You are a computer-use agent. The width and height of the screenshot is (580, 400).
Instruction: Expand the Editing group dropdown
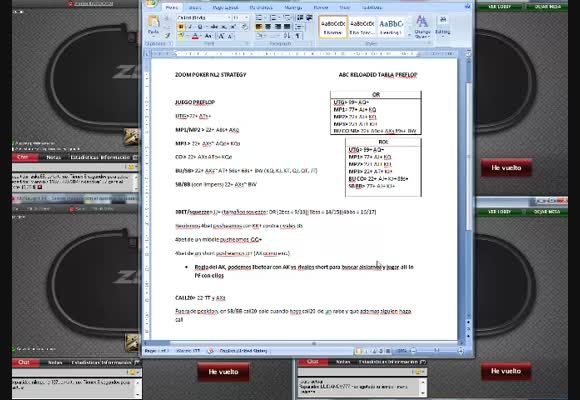(443, 26)
